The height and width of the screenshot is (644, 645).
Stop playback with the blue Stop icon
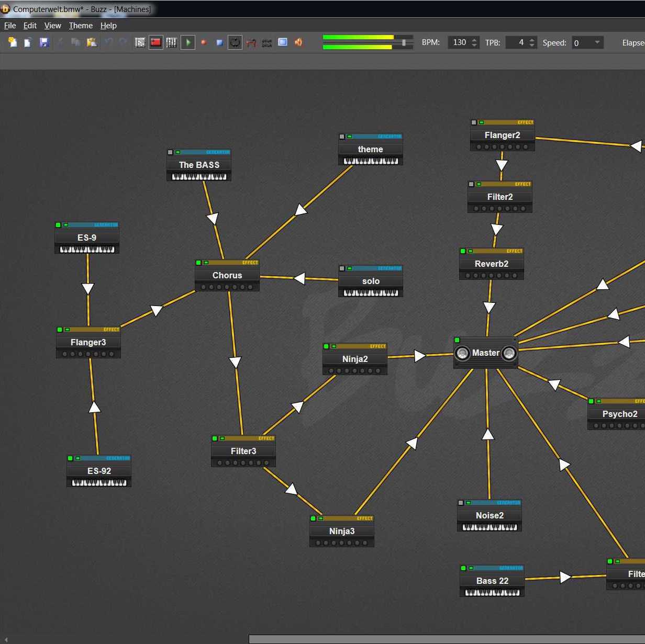220,42
